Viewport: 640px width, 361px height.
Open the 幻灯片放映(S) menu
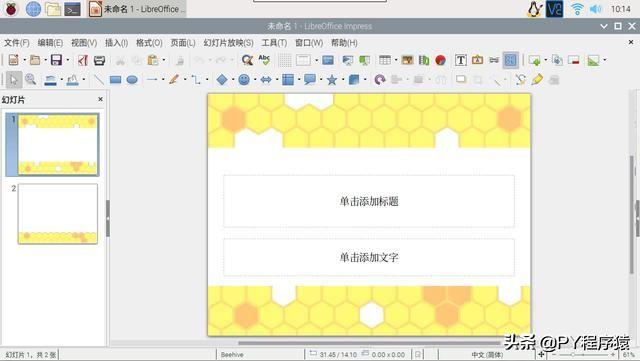click(228, 43)
